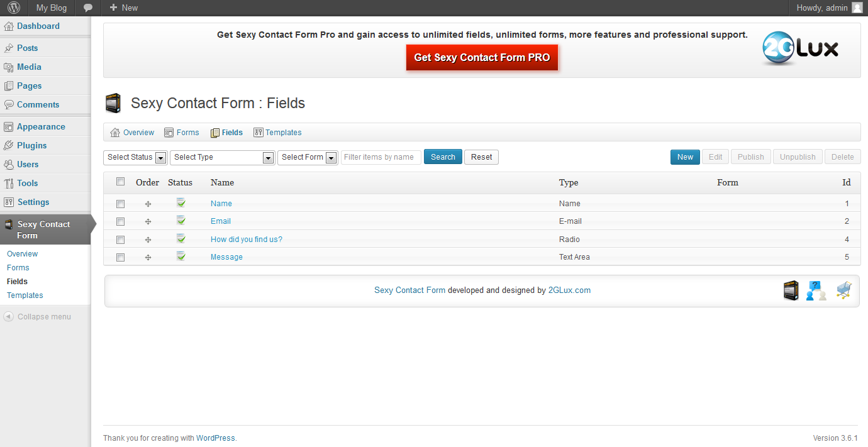
Task: Open the WordPress footer link
Action: 215,438
